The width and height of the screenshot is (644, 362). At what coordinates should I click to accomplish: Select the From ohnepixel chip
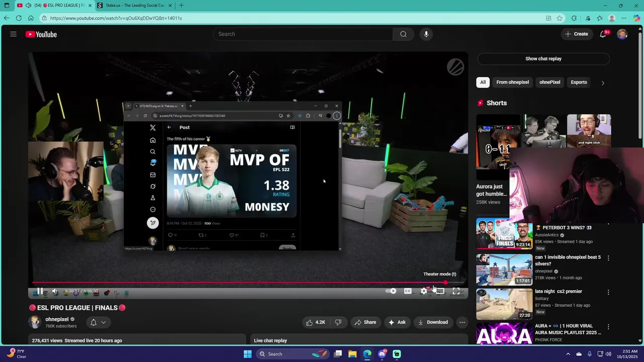tap(513, 82)
